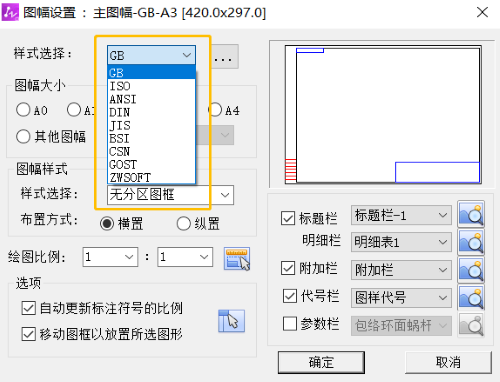This screenshot has width=500, height=382.
Task: Toggle 标题栏 checkbox
Action: (288, 218)
